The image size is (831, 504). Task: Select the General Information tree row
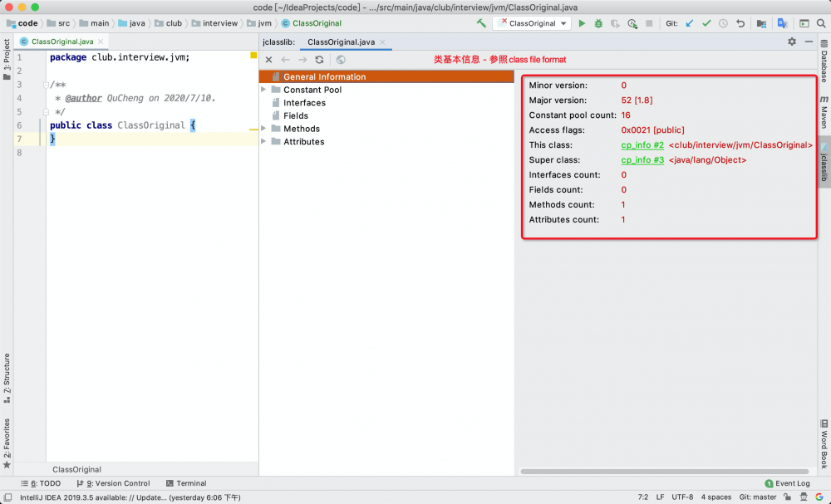point(386,76)
